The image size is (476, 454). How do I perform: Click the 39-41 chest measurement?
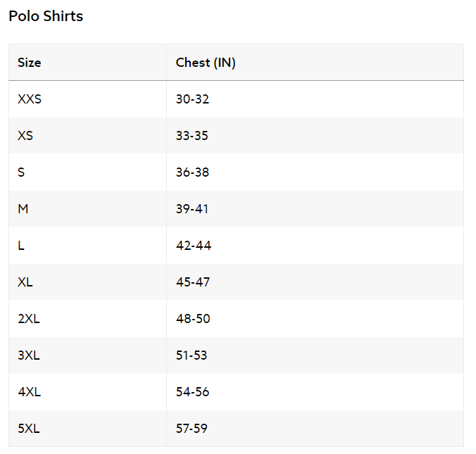tap(192, 209)
